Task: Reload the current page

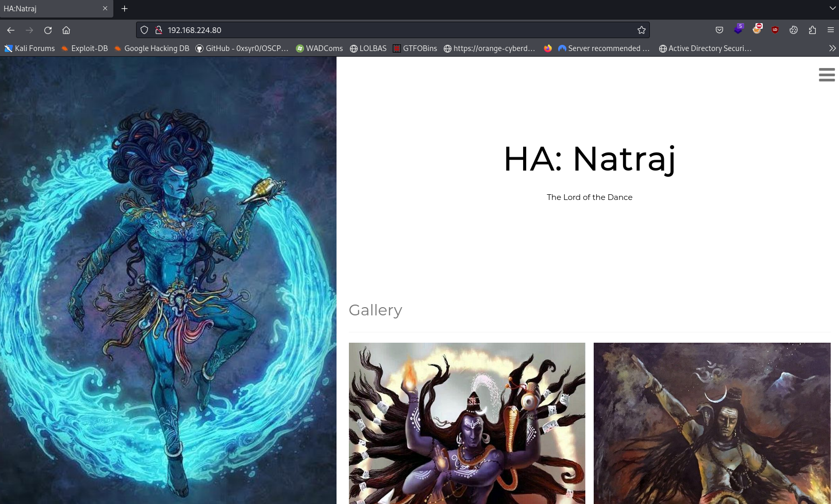Action: click(x=48, y=30)
